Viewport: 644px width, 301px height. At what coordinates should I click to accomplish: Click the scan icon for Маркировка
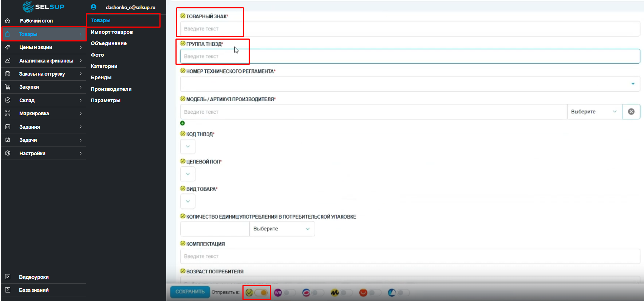[8, 113]
